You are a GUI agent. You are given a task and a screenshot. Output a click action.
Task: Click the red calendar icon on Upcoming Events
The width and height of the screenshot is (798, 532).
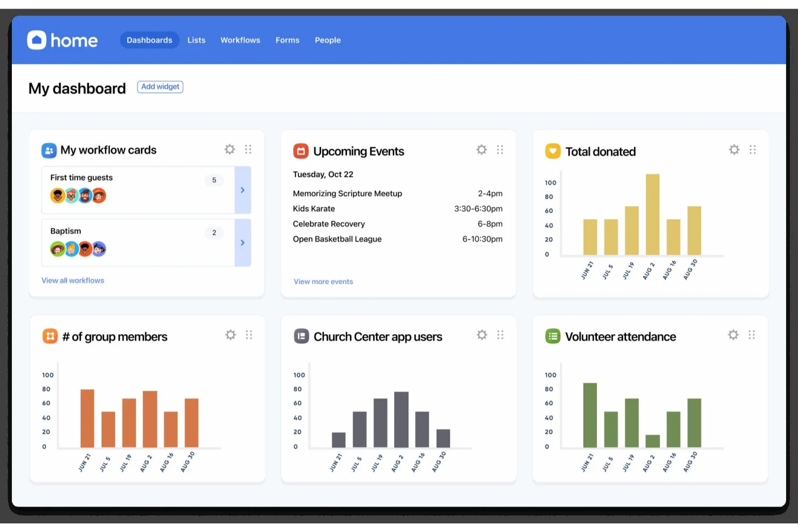point(300,151)
